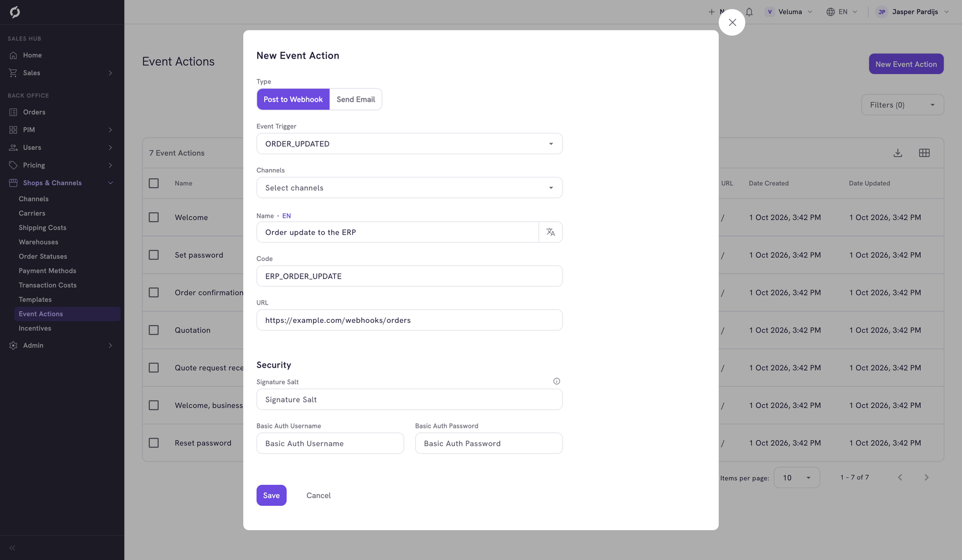The width and height of the screenshot is (962, 560).
Task: Open the Veluma organization switcher
Action: point(789,12)
